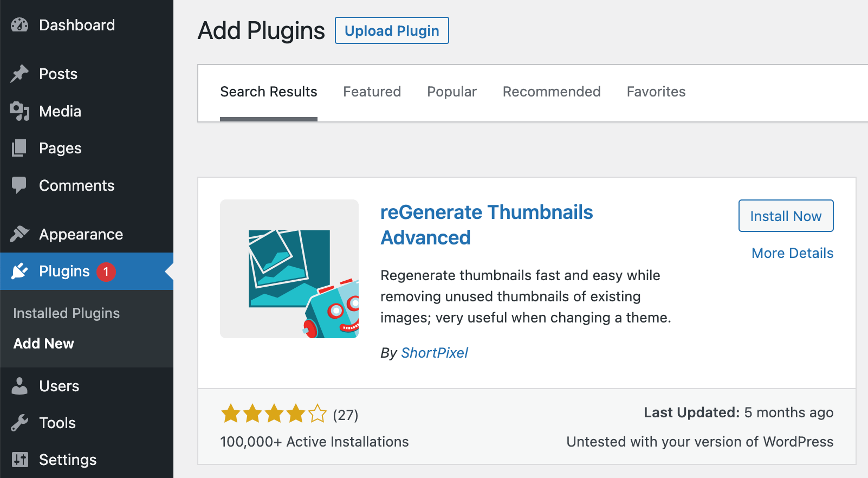Select the Recommended tab
Image resolution: width=868 pixels, height=478 pixels.
click(551, 92)
